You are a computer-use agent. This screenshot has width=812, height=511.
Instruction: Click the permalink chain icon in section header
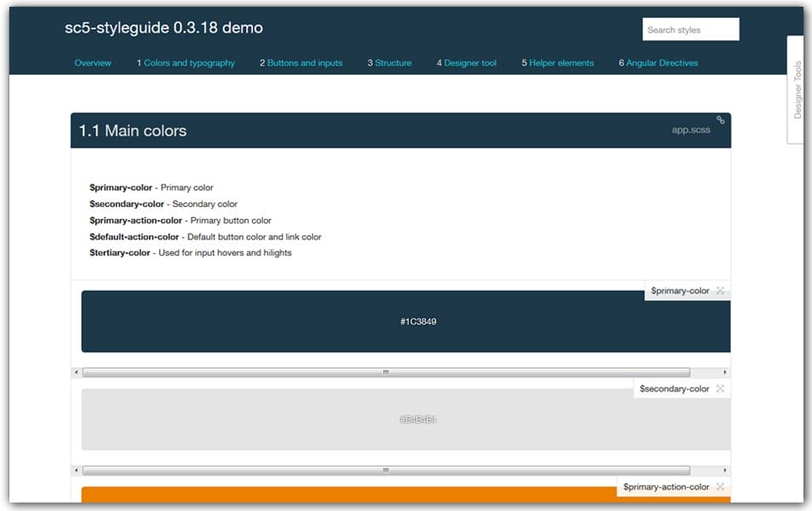point(720,120)
